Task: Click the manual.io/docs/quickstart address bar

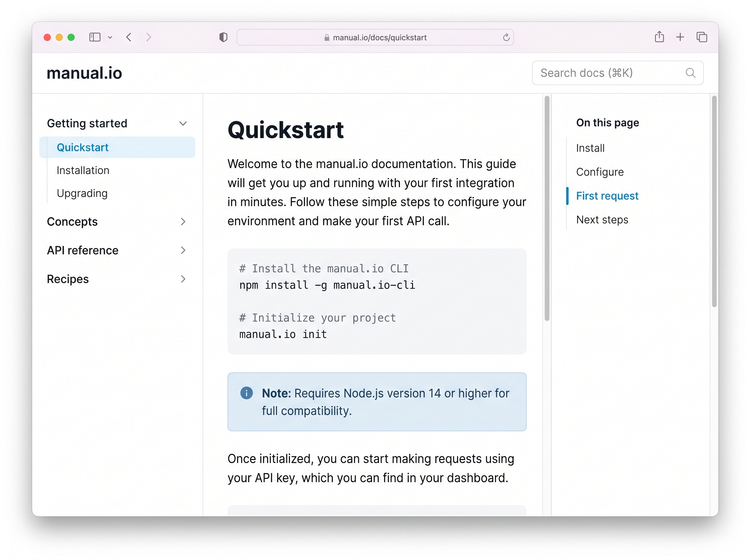Action: (375, 37)
